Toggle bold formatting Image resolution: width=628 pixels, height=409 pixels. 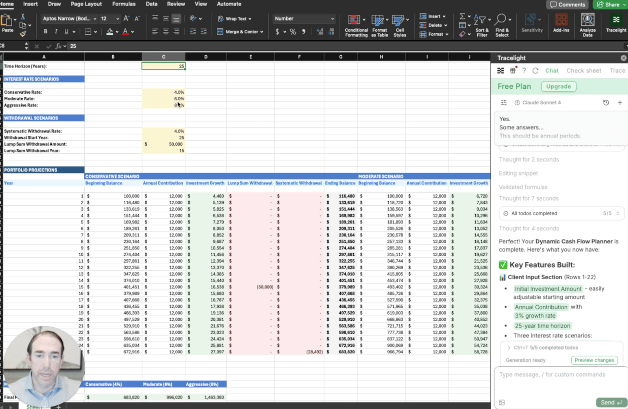pyautogui.click(x=46, y=32)
